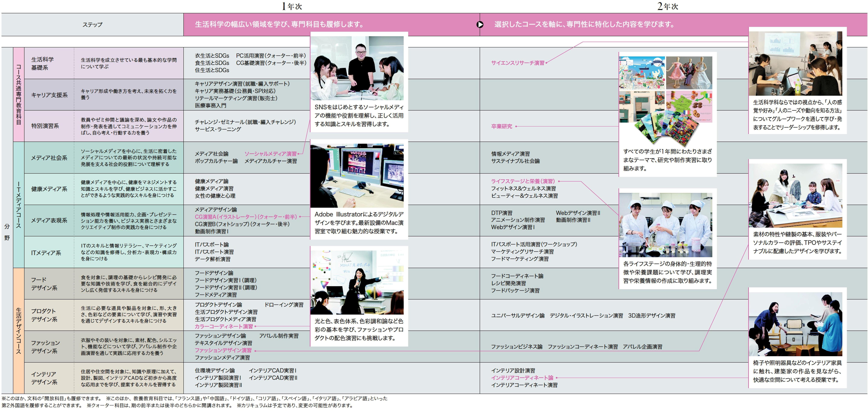Click 'Webデザイン演習Ⅱ' course name

(578, 213)
